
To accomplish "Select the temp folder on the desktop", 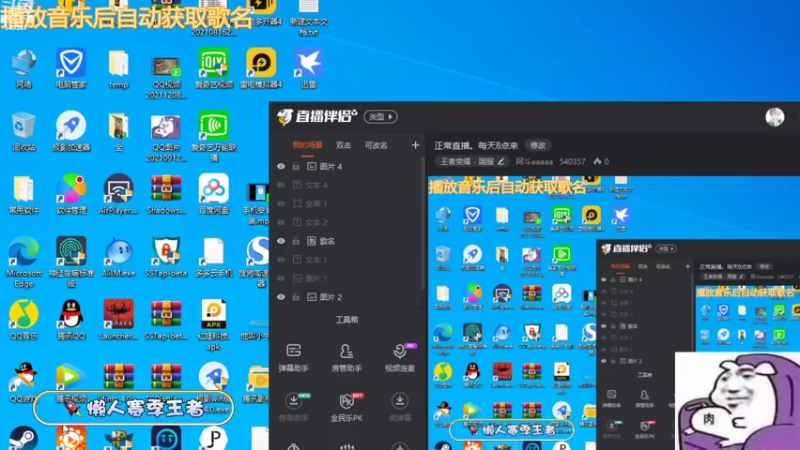I will [x=118, y=68].
